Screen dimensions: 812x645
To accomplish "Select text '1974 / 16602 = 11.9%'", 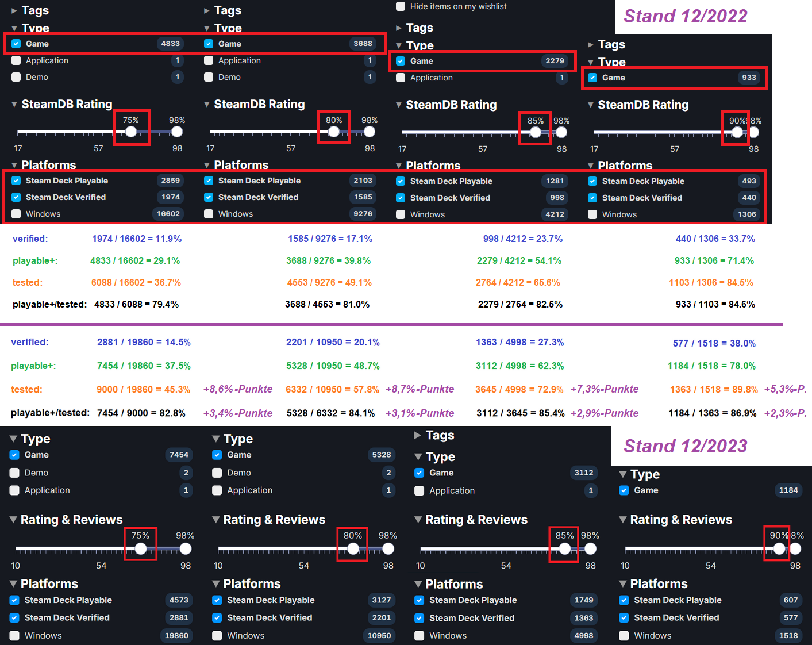I will (137, 239).
